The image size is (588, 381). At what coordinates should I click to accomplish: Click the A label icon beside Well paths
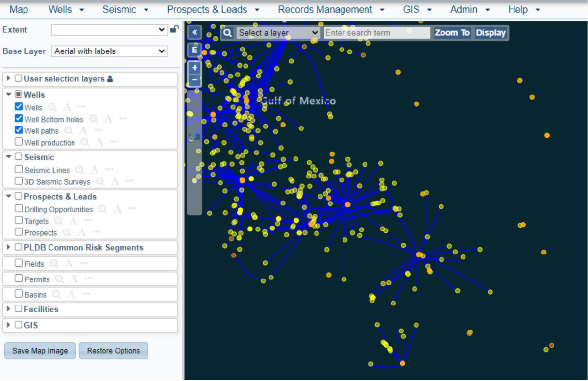click(83, 130)
